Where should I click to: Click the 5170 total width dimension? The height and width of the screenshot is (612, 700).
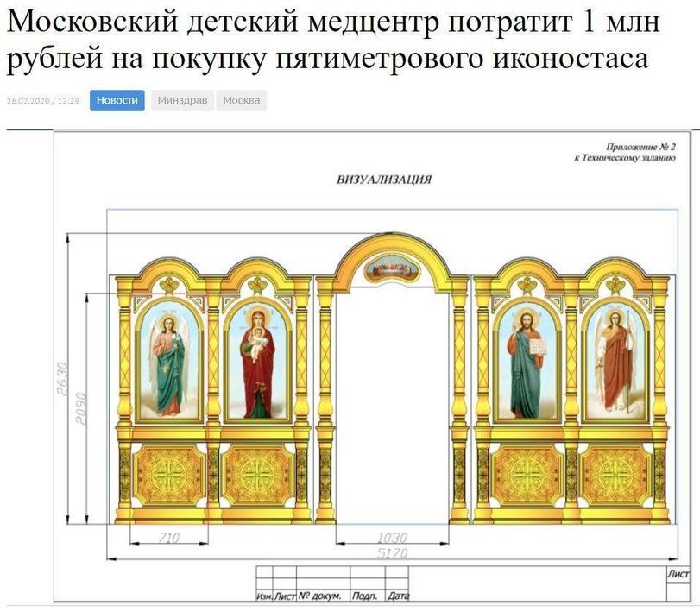click(392, 553)
